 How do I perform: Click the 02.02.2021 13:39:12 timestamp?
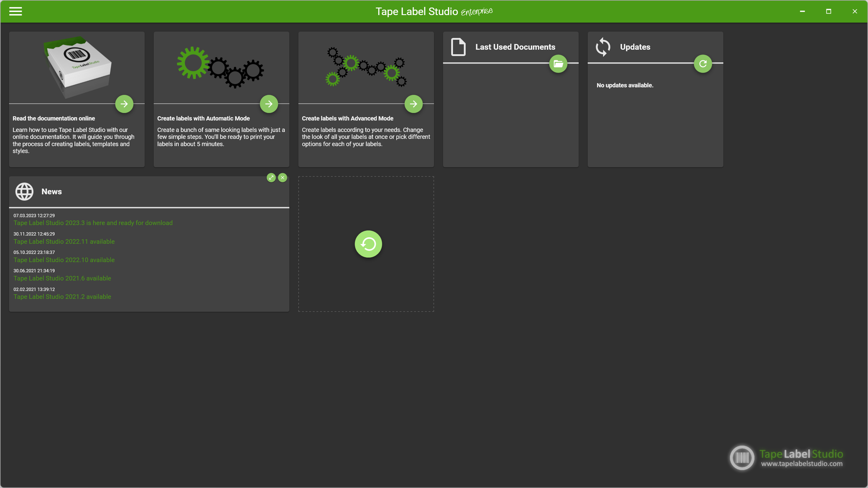[x=34, y=289]
